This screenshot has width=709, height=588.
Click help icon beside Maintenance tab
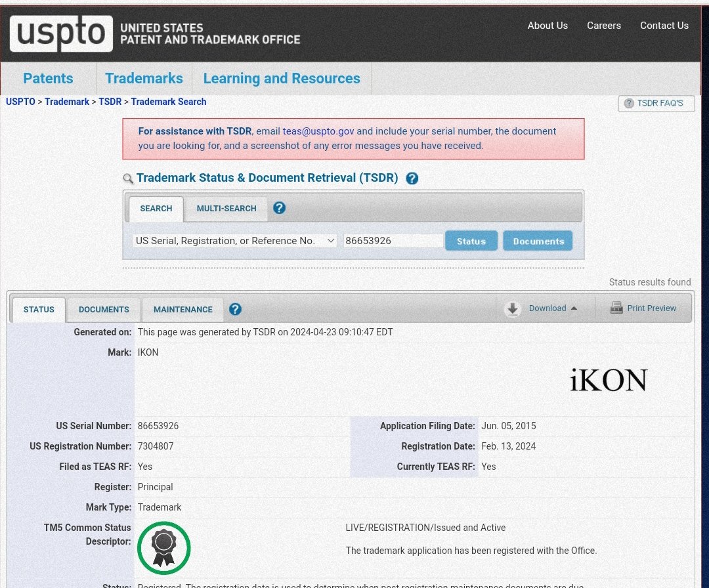pos(235,309)
